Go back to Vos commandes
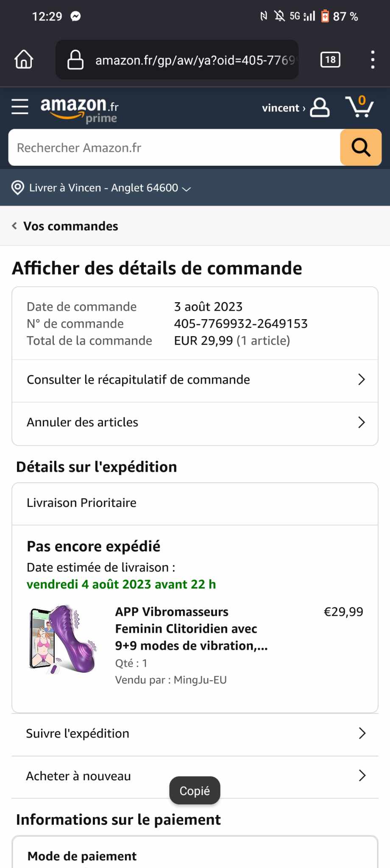 point(65,226)
